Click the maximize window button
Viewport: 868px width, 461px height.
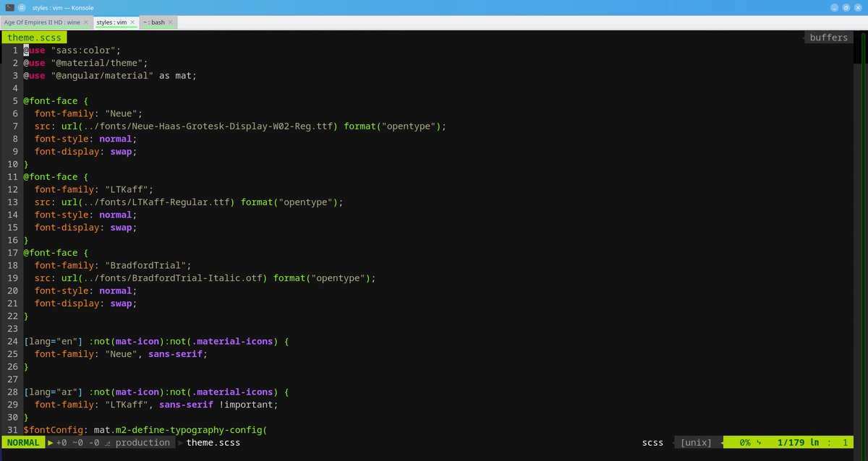click(x=846, y=7)
